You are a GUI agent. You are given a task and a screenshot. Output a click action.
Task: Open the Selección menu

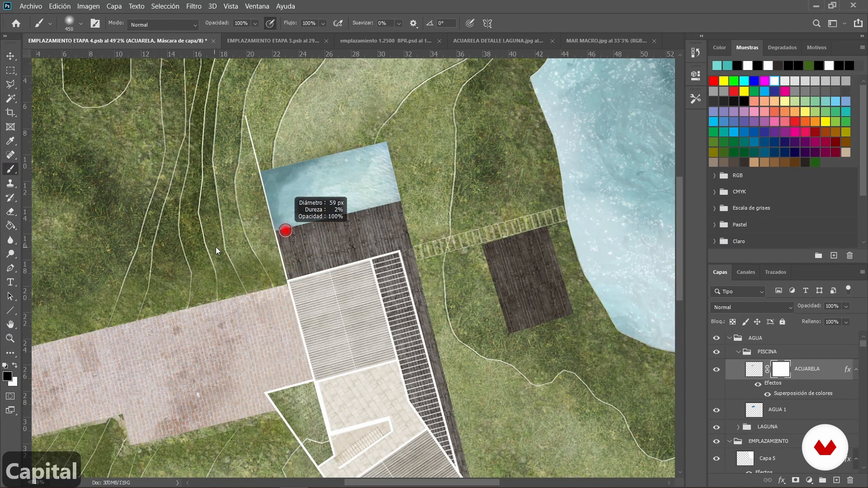pos(165,6)
